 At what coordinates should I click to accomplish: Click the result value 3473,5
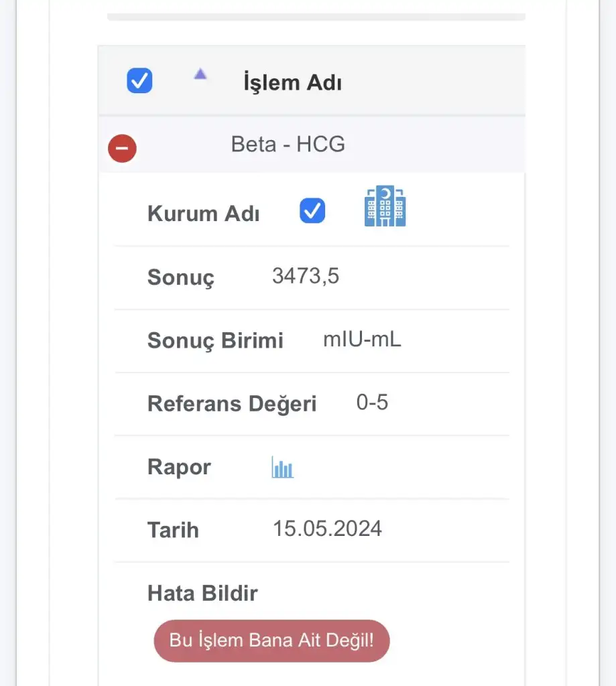306,276
